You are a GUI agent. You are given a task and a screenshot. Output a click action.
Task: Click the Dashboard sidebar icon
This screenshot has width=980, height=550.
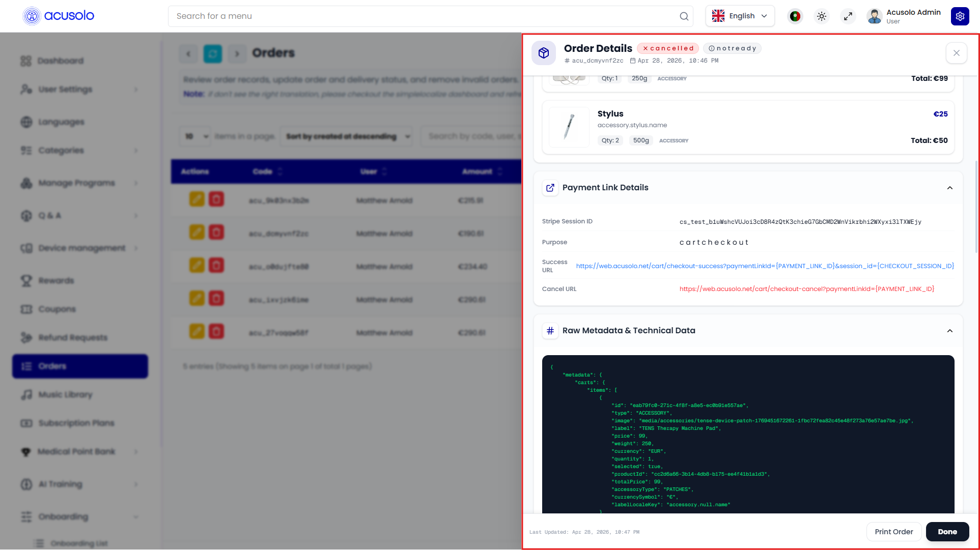pos(26,61)
